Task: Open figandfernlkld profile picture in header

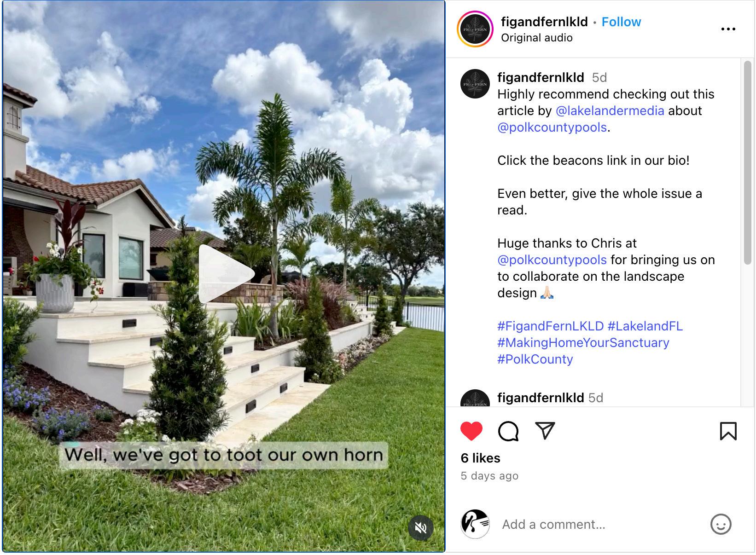Action: tap(475, 29)
